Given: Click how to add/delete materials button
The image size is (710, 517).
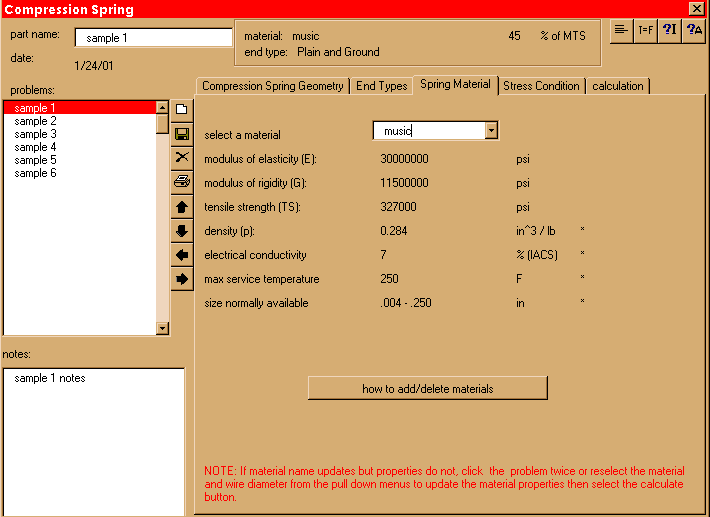Looking at the screenshot, I should (427, 388).
